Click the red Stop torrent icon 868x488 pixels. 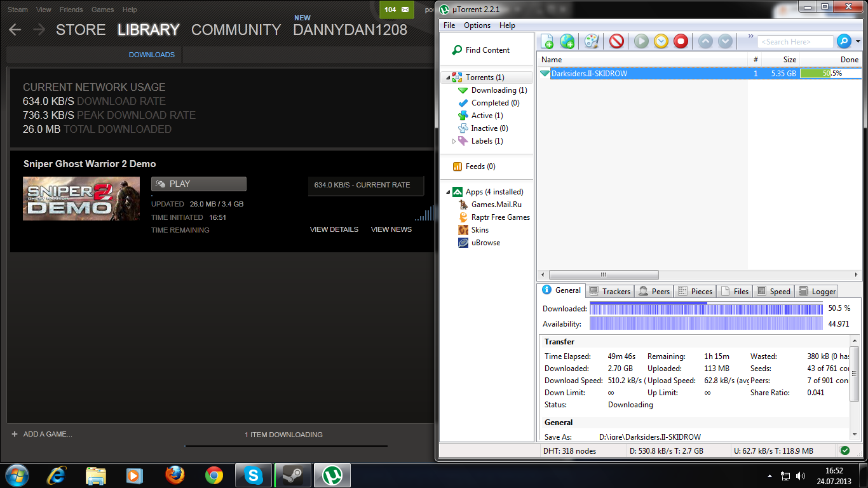[681, 41]
